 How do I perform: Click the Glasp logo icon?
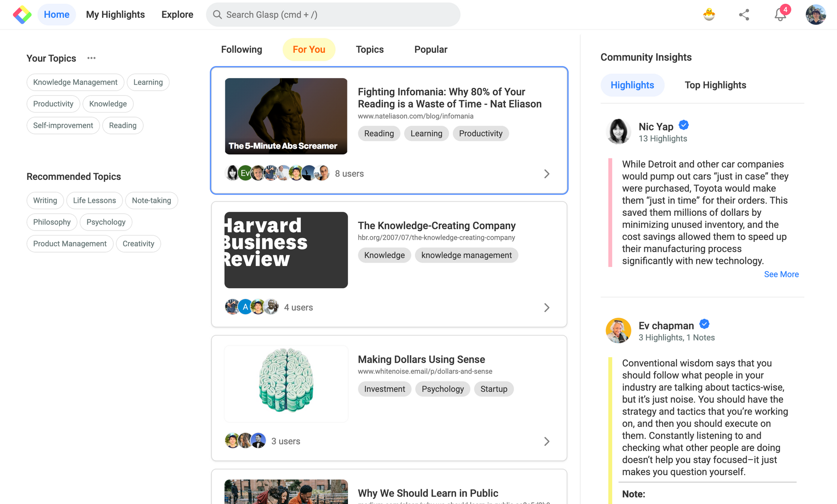tap(22, 15)
